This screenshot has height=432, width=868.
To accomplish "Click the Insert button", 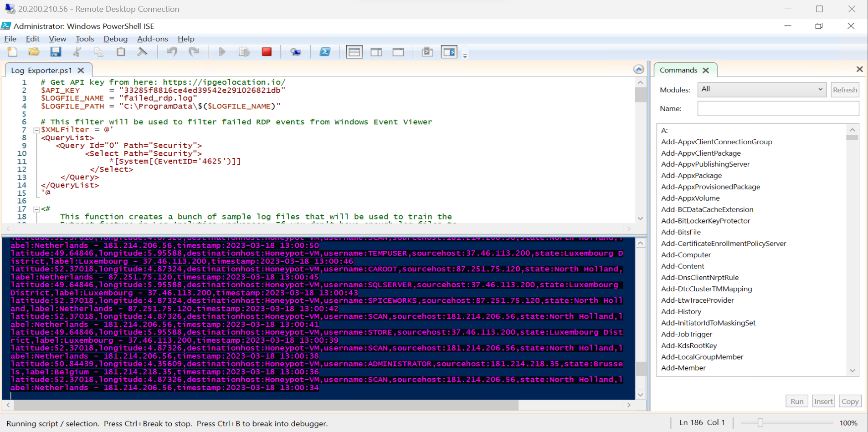I will (823, 401).
